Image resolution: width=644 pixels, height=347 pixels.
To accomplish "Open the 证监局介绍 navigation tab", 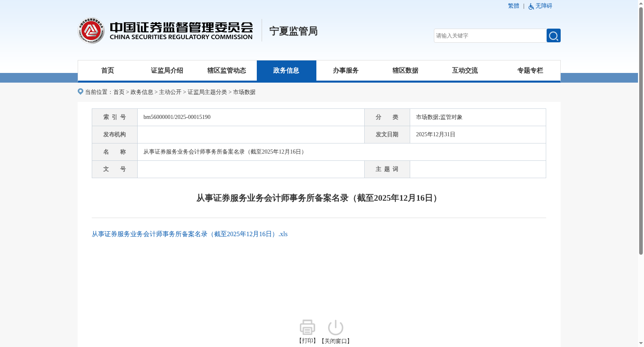I will point(167,71).
